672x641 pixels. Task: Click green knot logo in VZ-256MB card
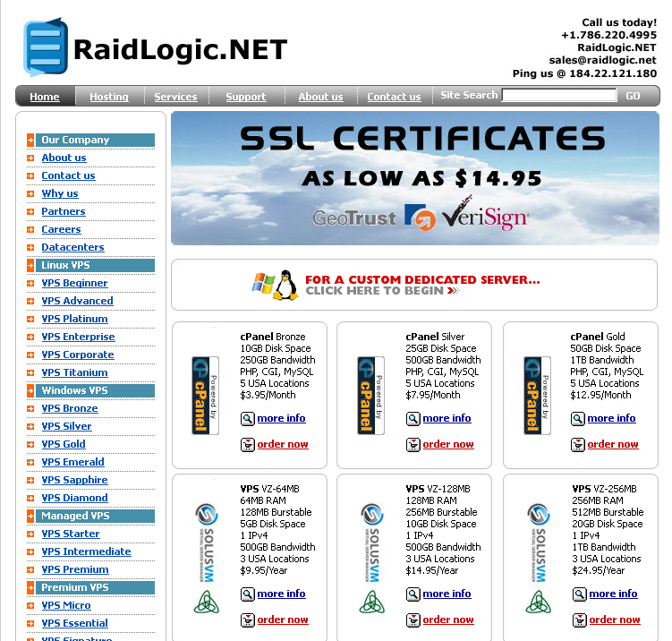coord(538,602)
